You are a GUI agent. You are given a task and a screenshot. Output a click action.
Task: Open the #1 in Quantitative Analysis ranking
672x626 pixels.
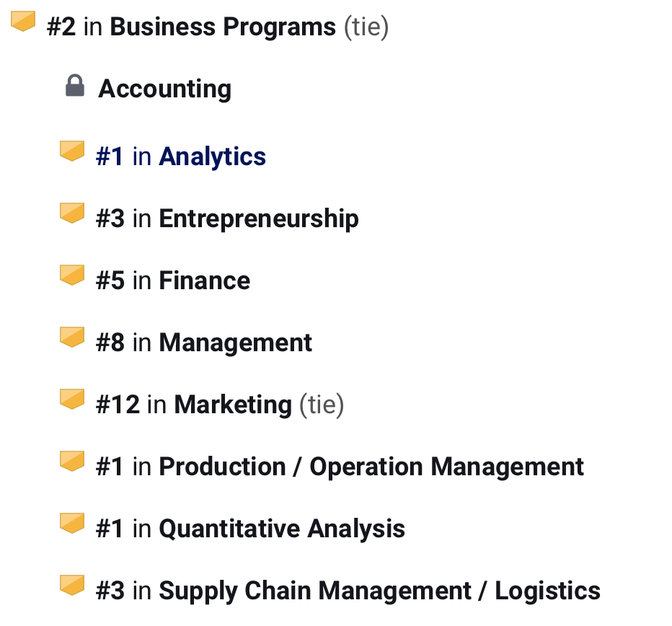coord(251,529)
